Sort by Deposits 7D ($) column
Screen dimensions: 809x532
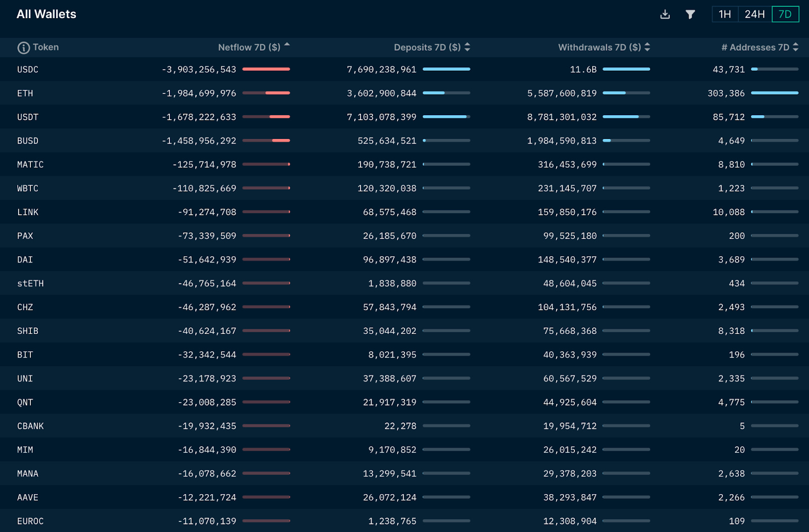click(432, 47)
